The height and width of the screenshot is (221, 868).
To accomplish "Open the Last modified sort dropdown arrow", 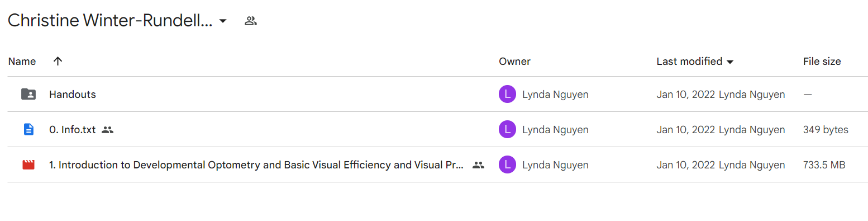I will point(729,62).
